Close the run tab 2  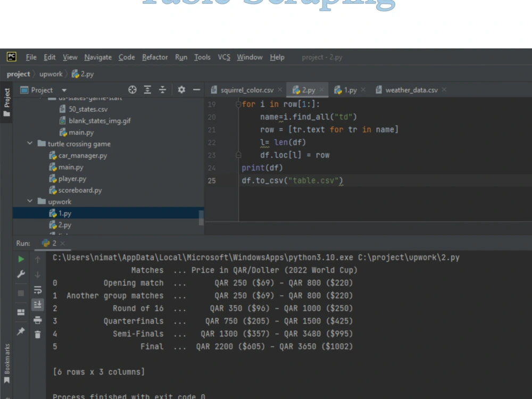[63, 243]
